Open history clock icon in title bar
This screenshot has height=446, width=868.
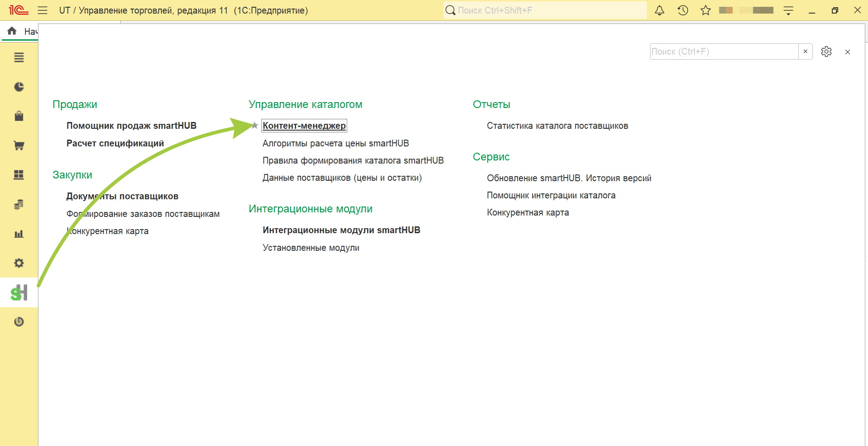click(683, 10)
